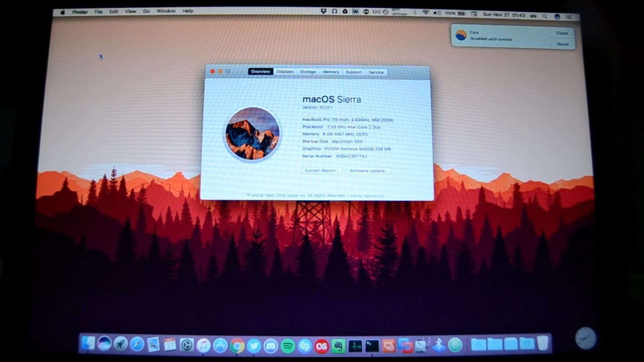Screen dimensions: 644x362
Task: Open Trash in the dock
Action: (542, 343)
